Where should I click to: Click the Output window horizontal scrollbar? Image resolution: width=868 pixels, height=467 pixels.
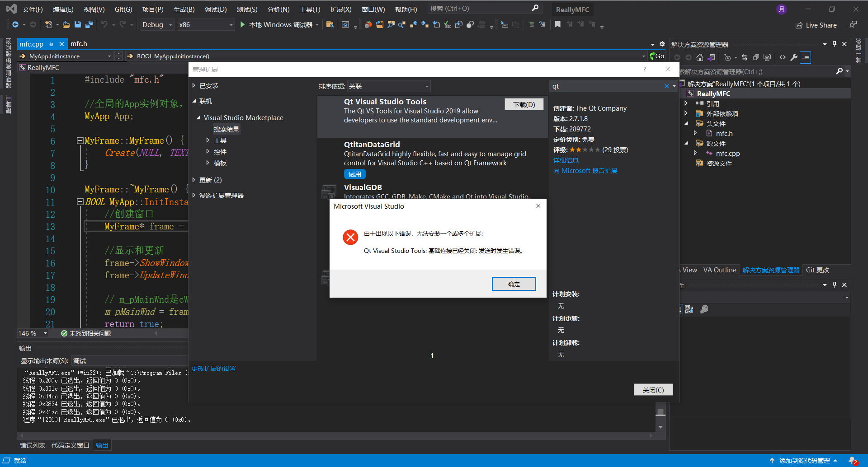(x=335, y=436)
